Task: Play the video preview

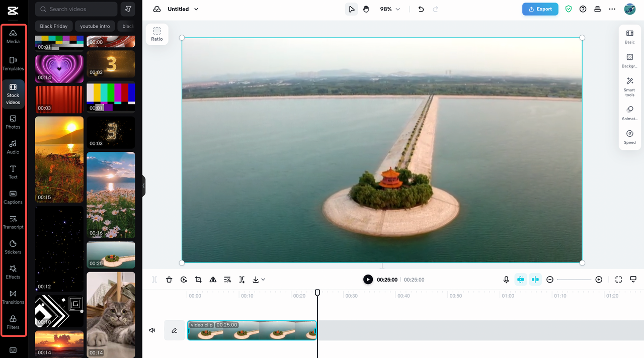Action: click(368, 280)
